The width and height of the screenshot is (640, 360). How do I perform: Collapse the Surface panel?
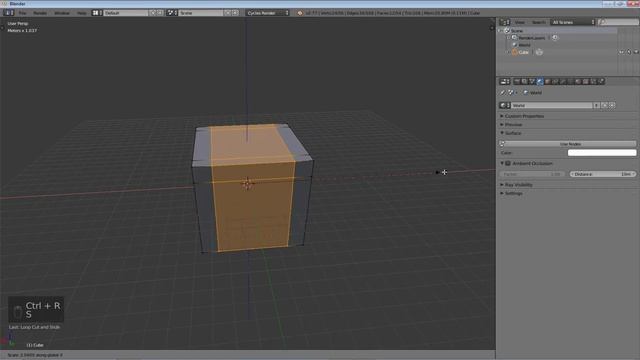[511, 133]
